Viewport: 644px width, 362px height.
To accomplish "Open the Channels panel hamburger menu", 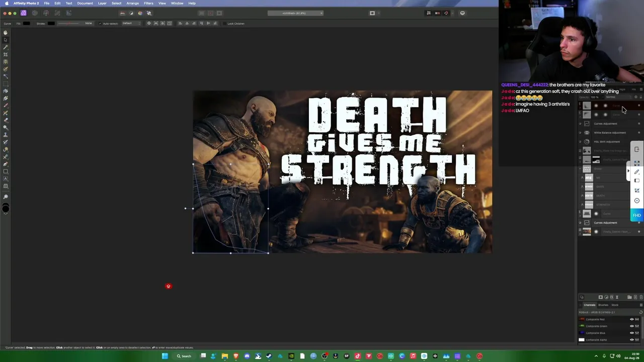I will click(x=641, y=305).
